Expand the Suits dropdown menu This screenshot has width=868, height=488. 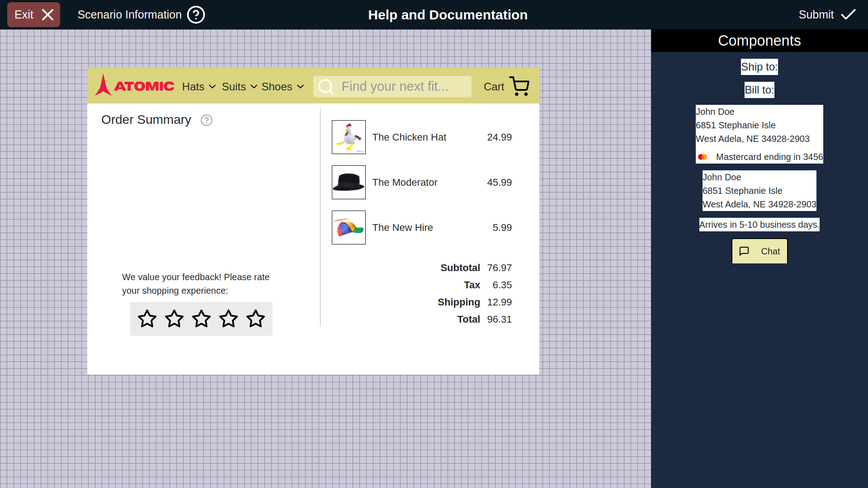(x=239, y=87)
